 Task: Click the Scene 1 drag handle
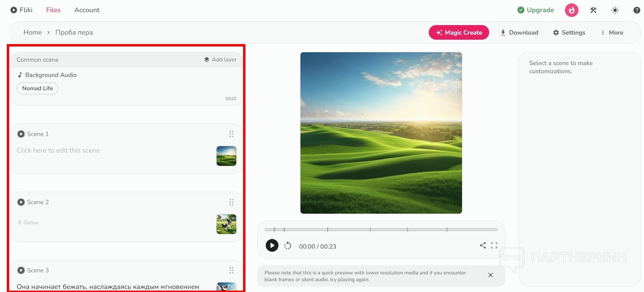click(232, 134)
